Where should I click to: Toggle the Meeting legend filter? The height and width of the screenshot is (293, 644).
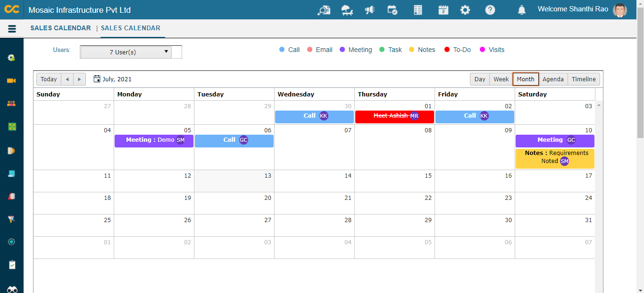pos(356,50)
